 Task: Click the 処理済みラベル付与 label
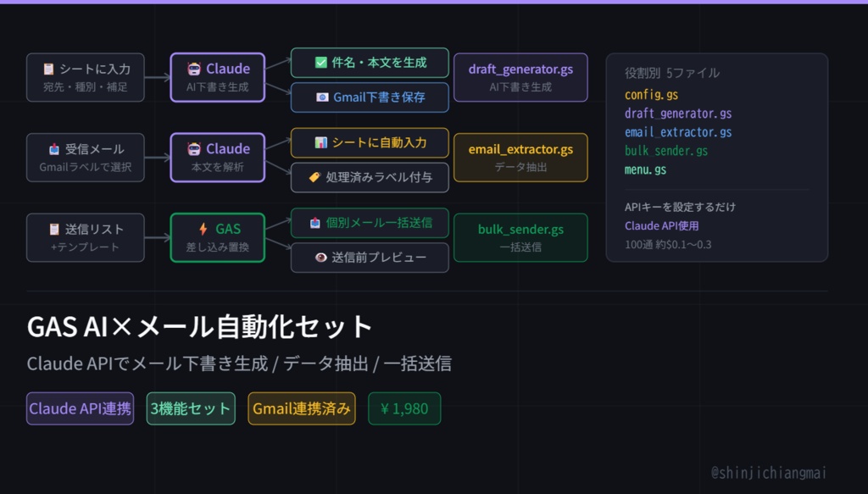click(x=379, y=177)
